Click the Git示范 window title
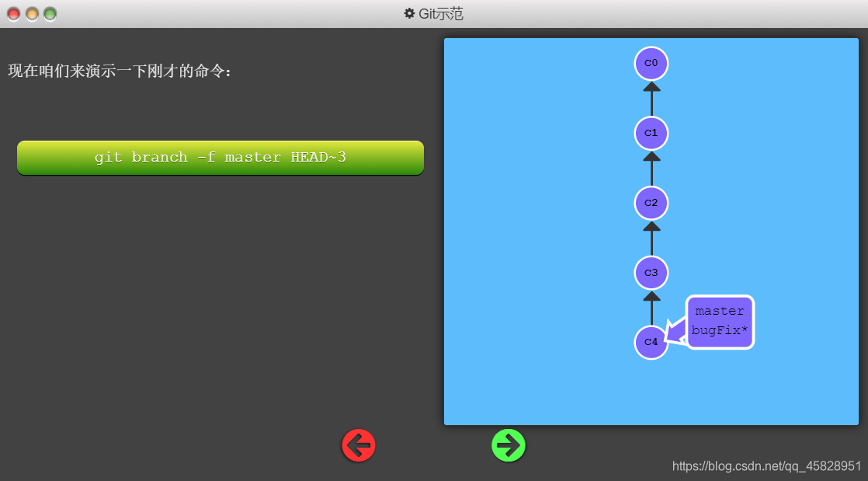Screen dimensions: 868x481 pyautogui.click(x=441, y=14)
